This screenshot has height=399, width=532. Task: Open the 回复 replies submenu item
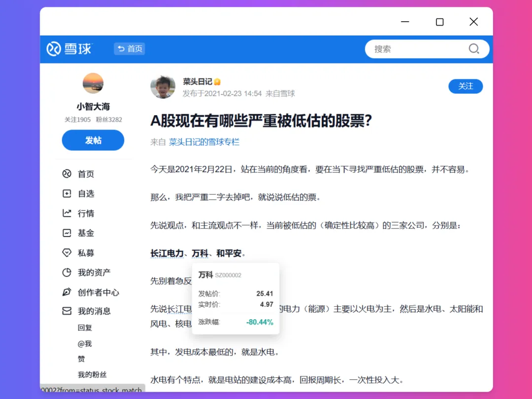(x=85, y=328)
